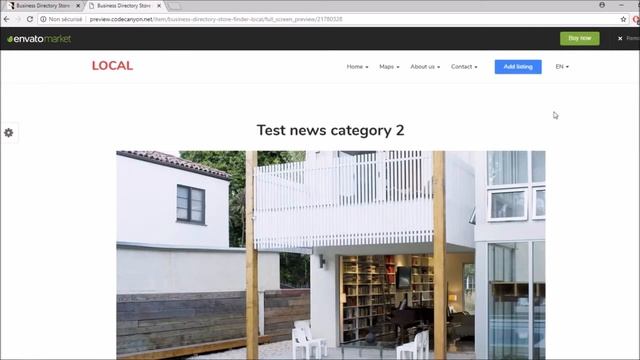
Task: Click the house photo under the headline
Action: 331,255
